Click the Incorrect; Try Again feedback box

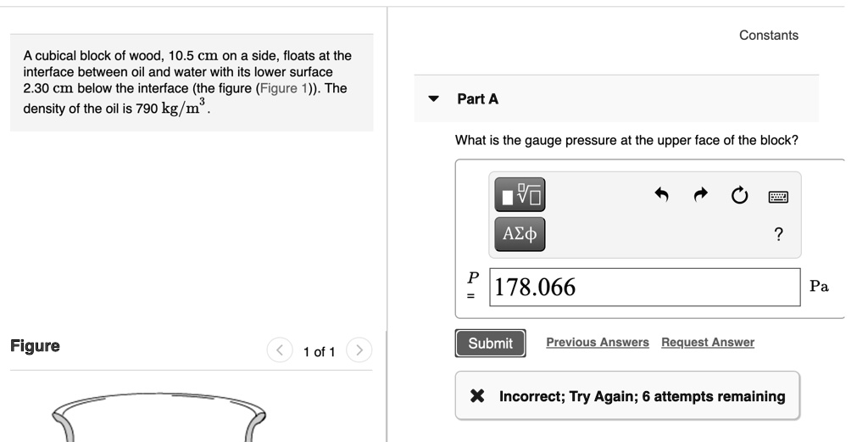627,396
